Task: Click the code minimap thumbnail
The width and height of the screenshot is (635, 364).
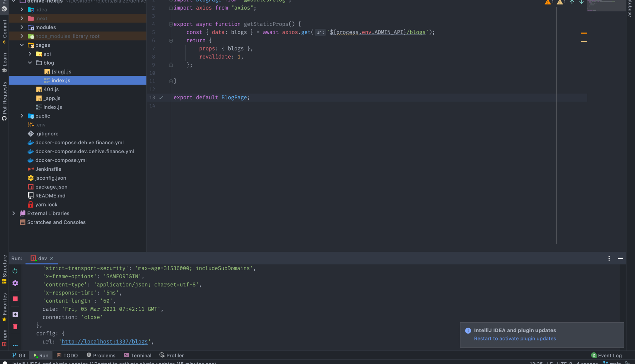Action: (x=606, y=6)
